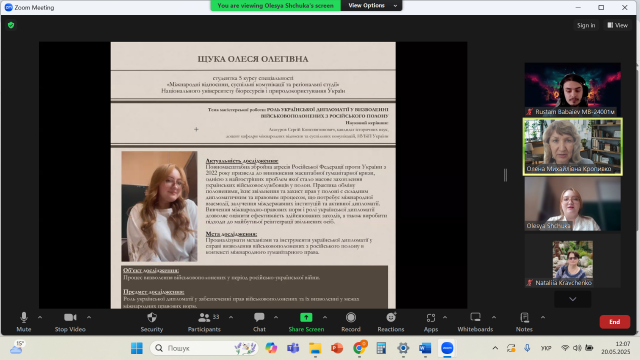Image resolution: width=640 pixels, height=360 pixels.
Task: Select Olesya Shchuka's video thumbnail
Action: click(573, 204)
